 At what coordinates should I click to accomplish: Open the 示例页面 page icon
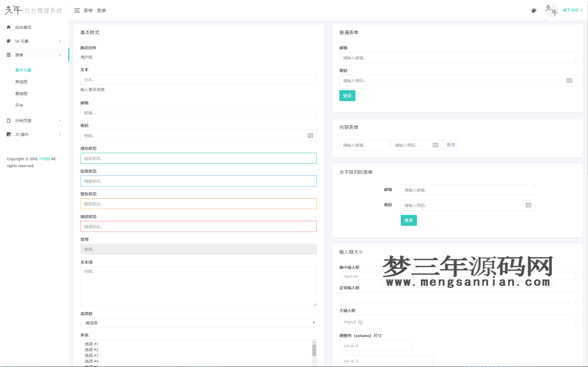click(8, 120)
